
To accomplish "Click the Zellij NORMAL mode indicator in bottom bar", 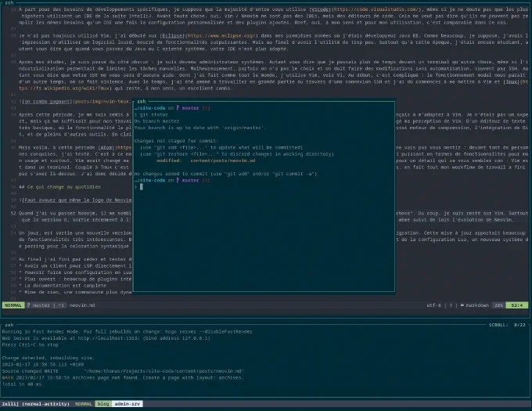I will pos(84,404).
